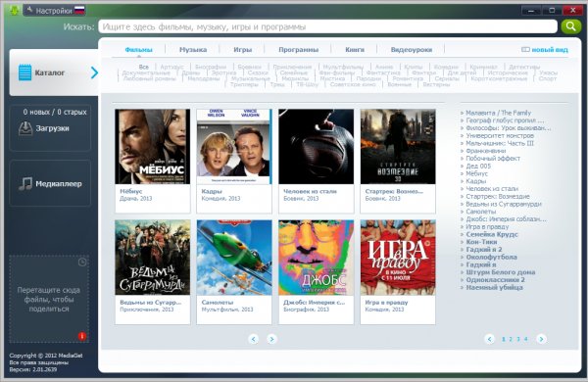Select the Игры tab
Image resolution: width=588 pixels, height=382 pixels.
click(243, 50)
